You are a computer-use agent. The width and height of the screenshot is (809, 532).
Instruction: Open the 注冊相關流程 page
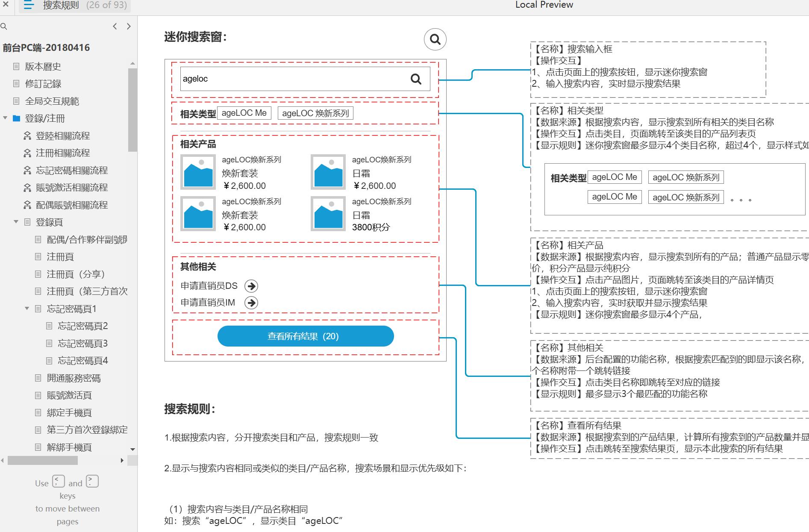click(x=62, y=153)
